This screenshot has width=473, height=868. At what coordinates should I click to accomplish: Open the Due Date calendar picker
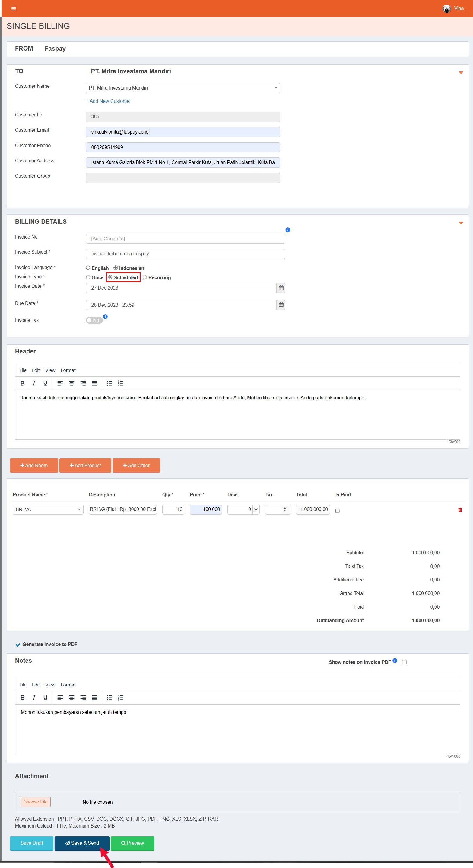281,305
